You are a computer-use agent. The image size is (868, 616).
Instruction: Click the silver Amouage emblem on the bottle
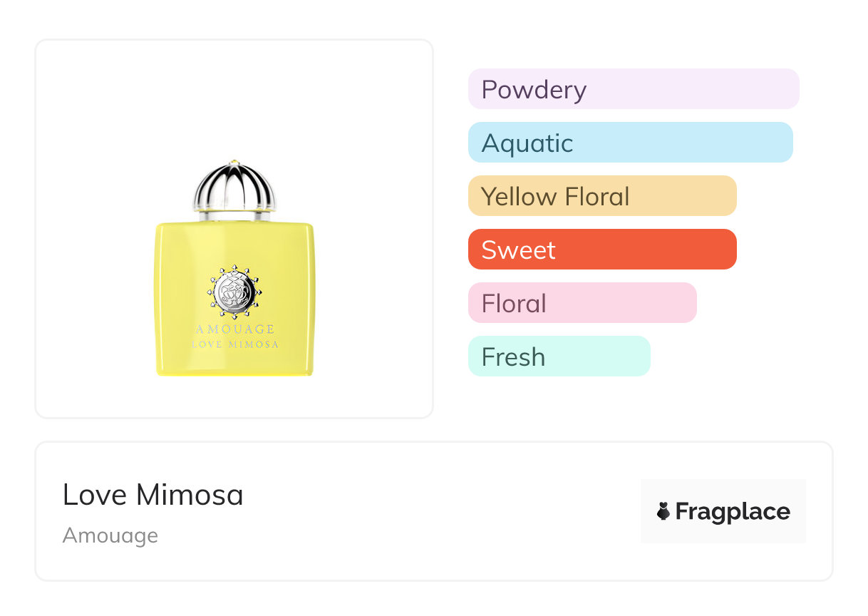[234, 292]
